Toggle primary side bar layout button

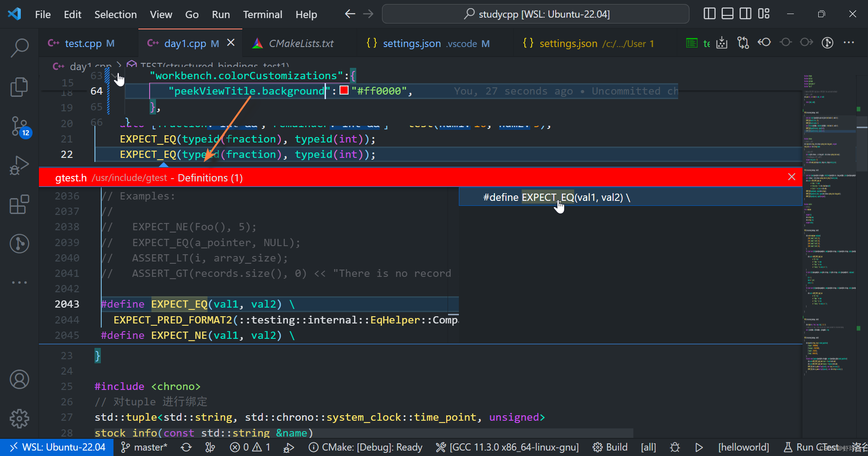(710, 14)
